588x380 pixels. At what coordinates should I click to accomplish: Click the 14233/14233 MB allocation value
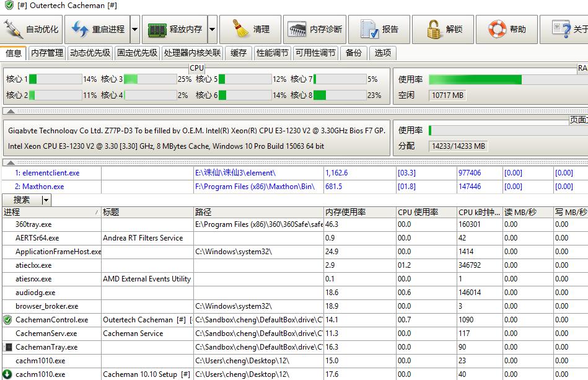pyautogui.click(x=459, y=146)
